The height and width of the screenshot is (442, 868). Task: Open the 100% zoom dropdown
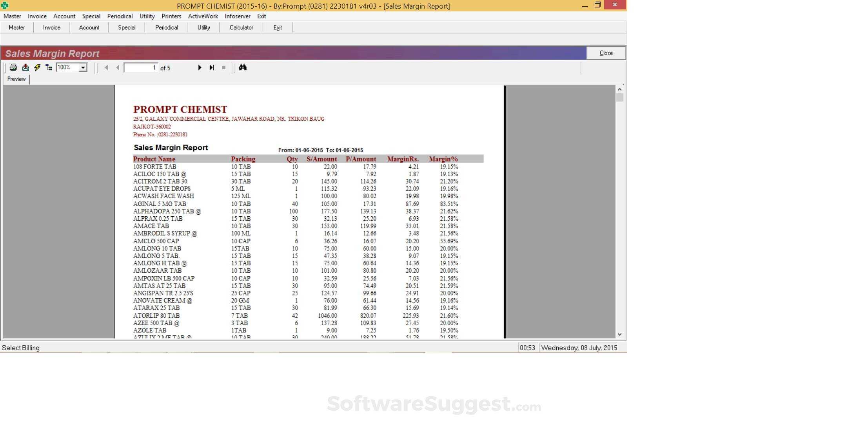point(83,67)
